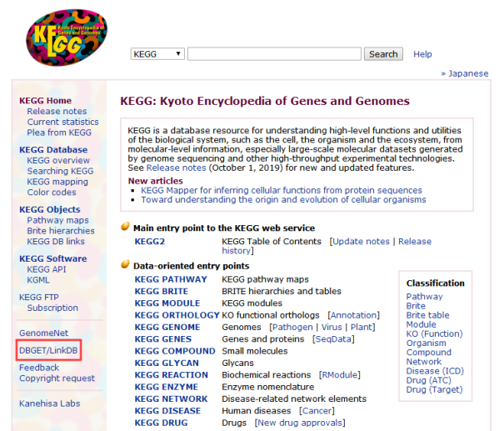Screen dimensions: 504x431
Task: Open KEGG DISEASE database link
Action: pos(167,411)
